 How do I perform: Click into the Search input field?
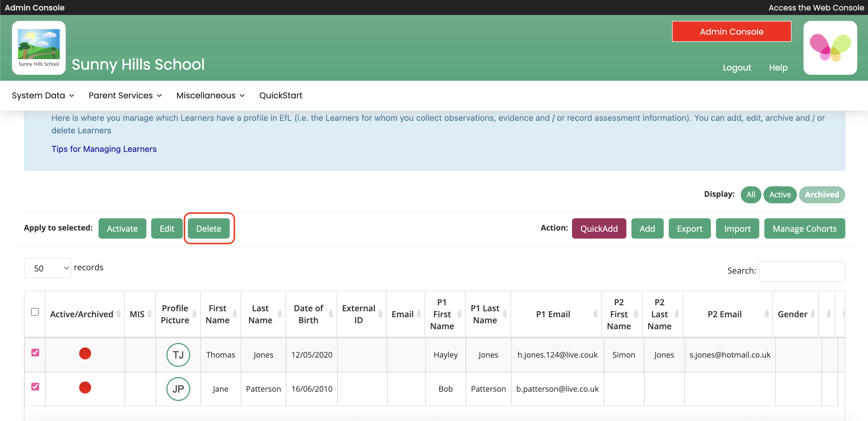point(801,271)
